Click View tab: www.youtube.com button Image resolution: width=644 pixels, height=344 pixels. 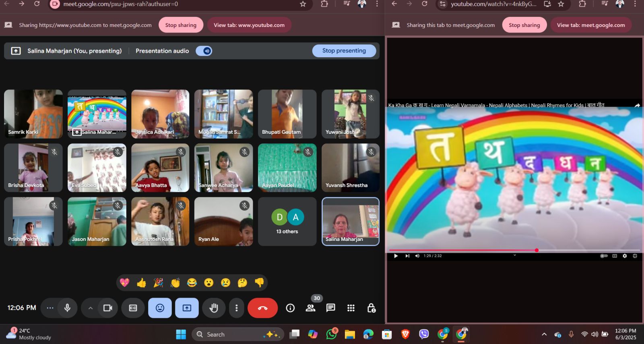tap(249, 25)
